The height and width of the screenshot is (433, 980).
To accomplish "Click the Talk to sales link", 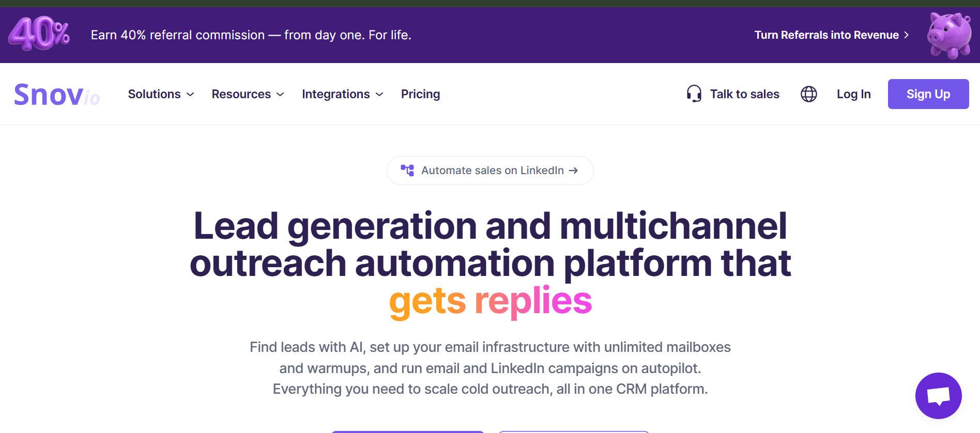I will (x=744, y=94).
